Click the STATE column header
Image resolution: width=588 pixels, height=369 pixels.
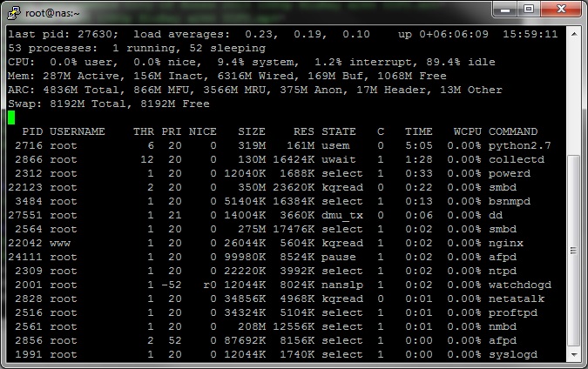tap(339, 131)
